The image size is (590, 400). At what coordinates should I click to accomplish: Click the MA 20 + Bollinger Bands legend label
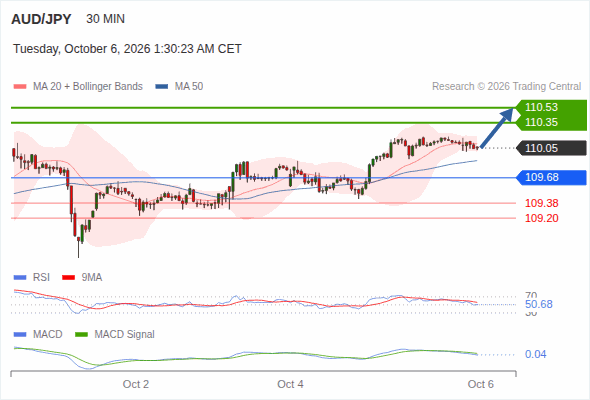[88, 87]
